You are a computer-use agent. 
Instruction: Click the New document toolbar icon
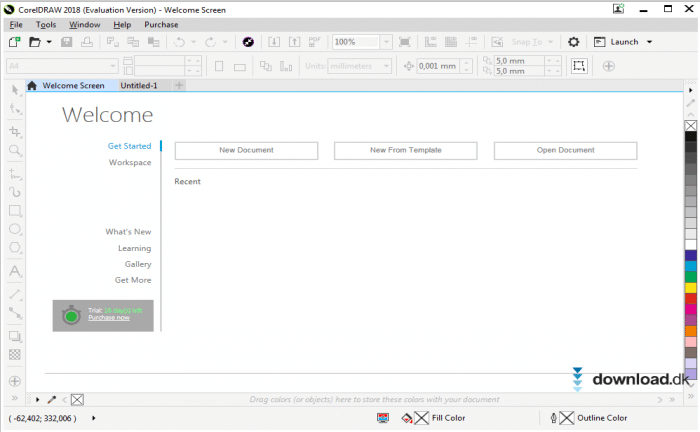click(x=14, y=42)
